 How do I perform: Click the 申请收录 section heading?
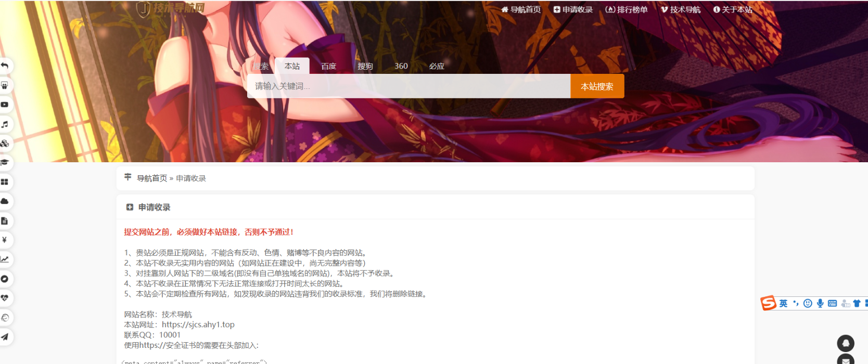[x=154, y=207]
